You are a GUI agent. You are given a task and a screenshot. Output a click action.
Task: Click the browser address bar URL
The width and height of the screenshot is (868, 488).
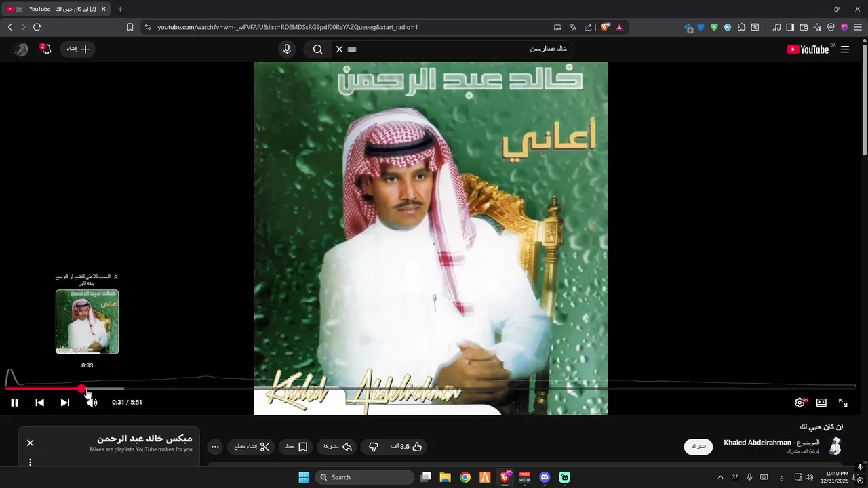[288, 27]
